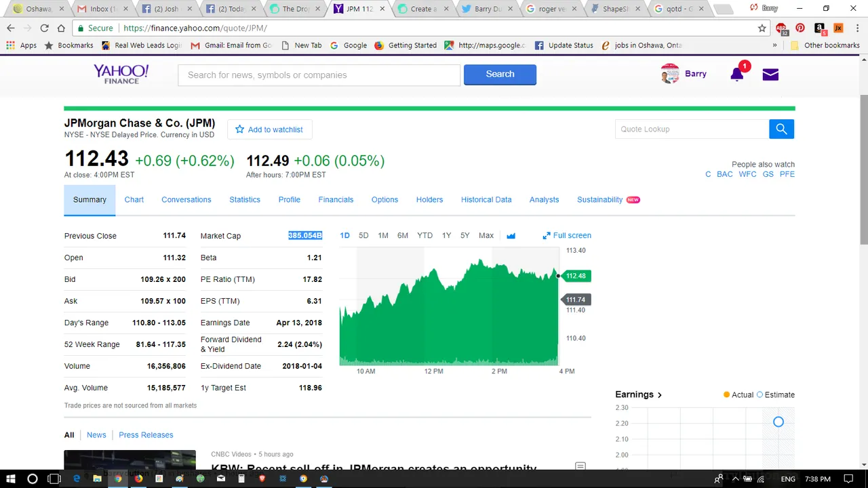Expand the Earnings section chevron
Image resolution: width=868 pixels, height=488 pixels.
(660, 394)
